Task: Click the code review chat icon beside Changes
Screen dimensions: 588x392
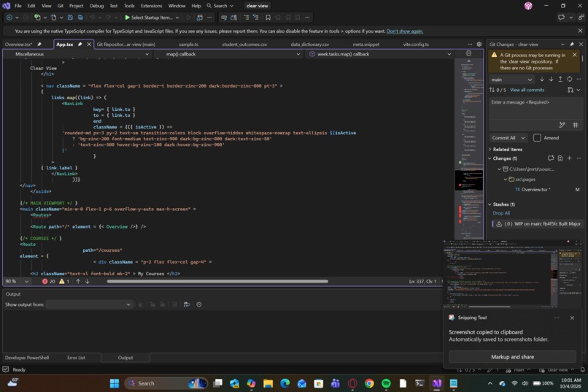Action: coord(551,158)
